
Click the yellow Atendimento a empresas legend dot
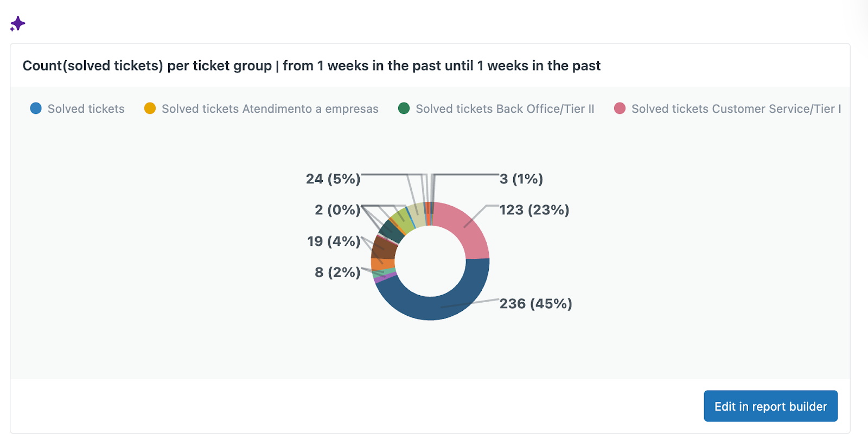[x=150, y=109]
